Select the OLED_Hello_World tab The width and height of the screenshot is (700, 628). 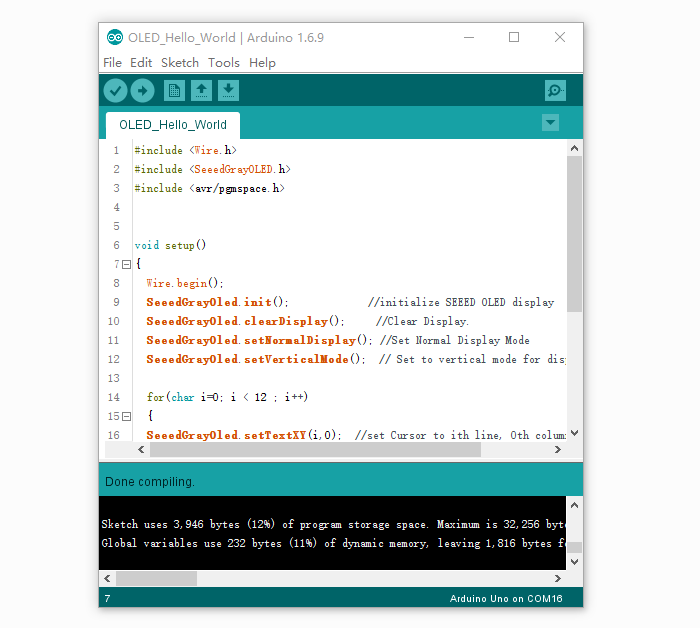tap(173, 125)
